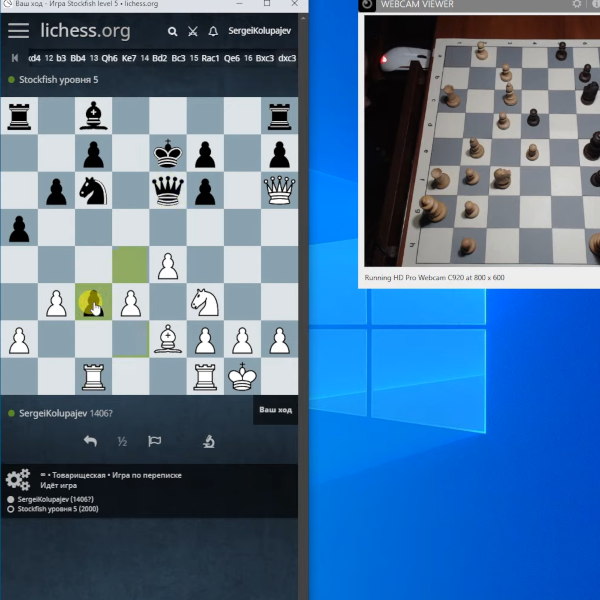Viewport: 600px width, 600px height.
Task: Open Stockfish level 5 player link above board
Action: (x=57, y=80)
